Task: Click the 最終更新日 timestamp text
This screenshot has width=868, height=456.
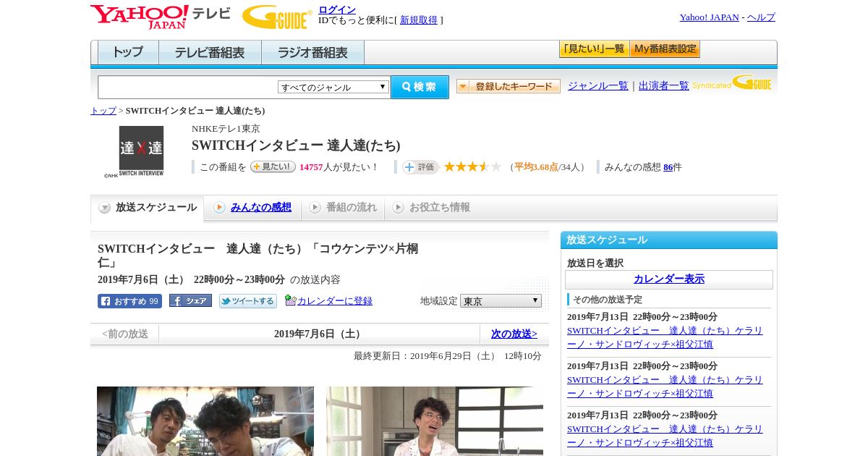Action: click(x=448, y=356)
